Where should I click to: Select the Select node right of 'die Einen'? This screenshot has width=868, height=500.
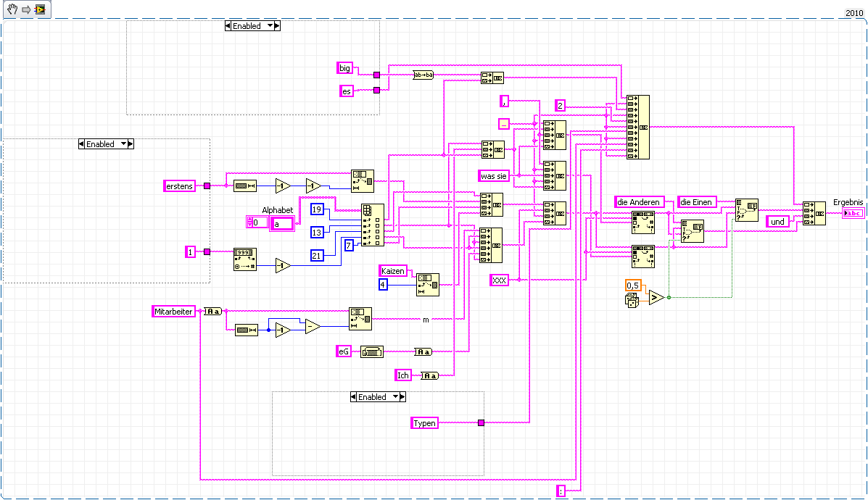click(x=747, y=210)
